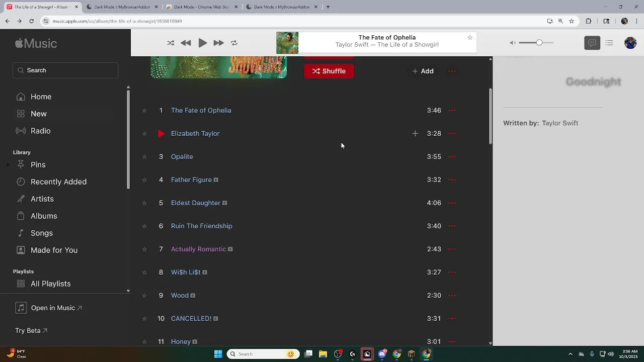Click the address bar URL
The height and width of the screenshot is (362, 644).
[117, 21]
